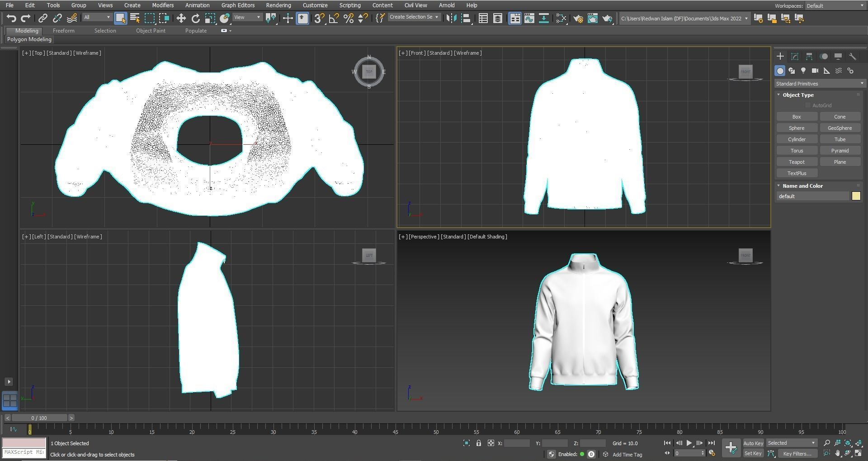Select the Select and Link tool

click(42, 18)
